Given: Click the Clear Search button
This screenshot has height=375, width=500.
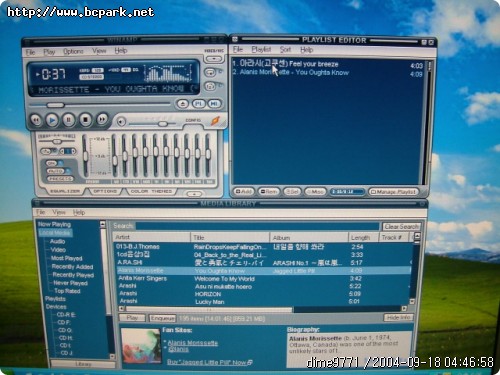Looking at the screenshot, I should [401, 227].
